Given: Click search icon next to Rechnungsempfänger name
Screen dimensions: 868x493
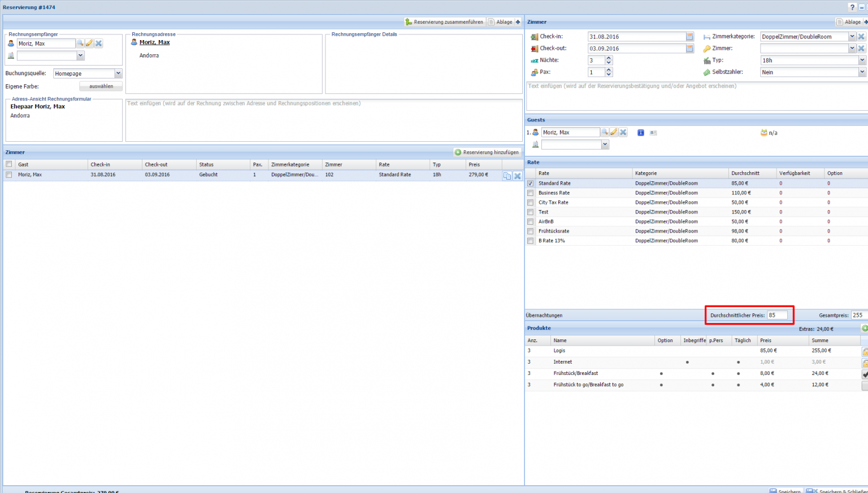Looking at the screenshot, I should pos(80,43).
